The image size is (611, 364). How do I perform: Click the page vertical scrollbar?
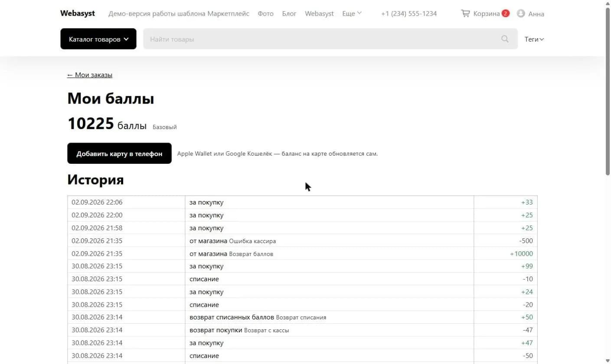tap(608, 91)
